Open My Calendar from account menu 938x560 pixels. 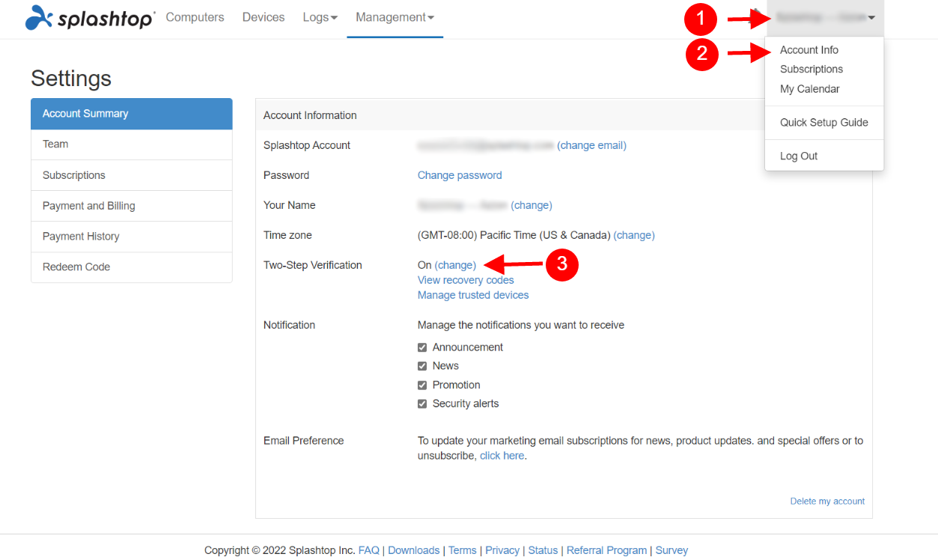point(810,89)
